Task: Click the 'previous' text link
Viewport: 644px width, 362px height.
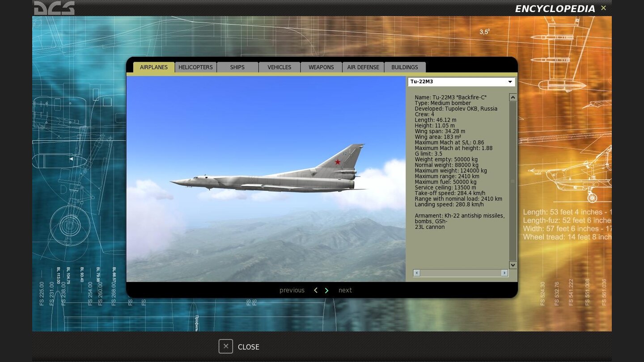Action: point(292,290)
